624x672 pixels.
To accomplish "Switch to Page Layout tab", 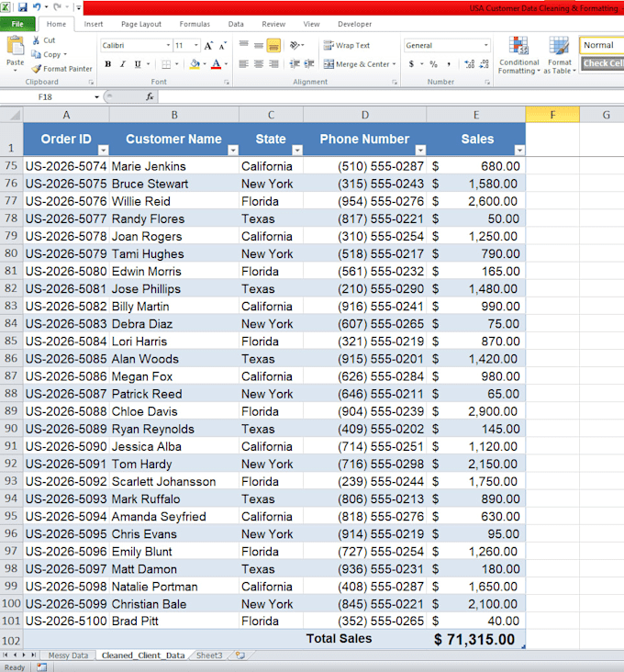I will (x=141, y=24).
